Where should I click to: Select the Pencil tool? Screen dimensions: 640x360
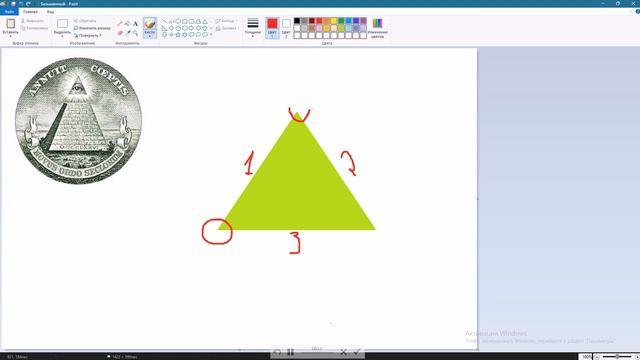(120, 24)
